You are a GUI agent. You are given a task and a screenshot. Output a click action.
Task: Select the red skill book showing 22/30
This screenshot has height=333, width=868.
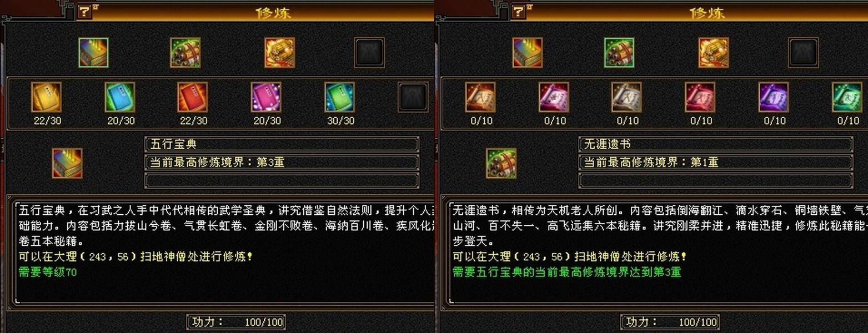pyautogui.click(x=193, y=98)
